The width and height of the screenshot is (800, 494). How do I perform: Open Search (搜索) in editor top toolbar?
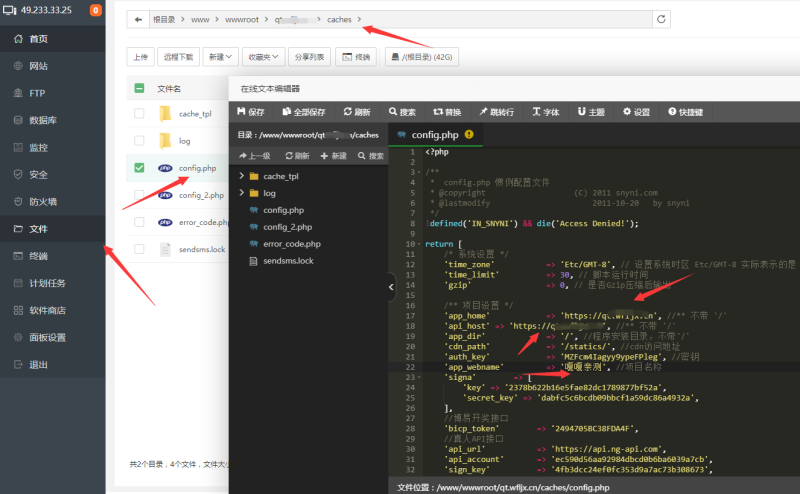(402, 112)
